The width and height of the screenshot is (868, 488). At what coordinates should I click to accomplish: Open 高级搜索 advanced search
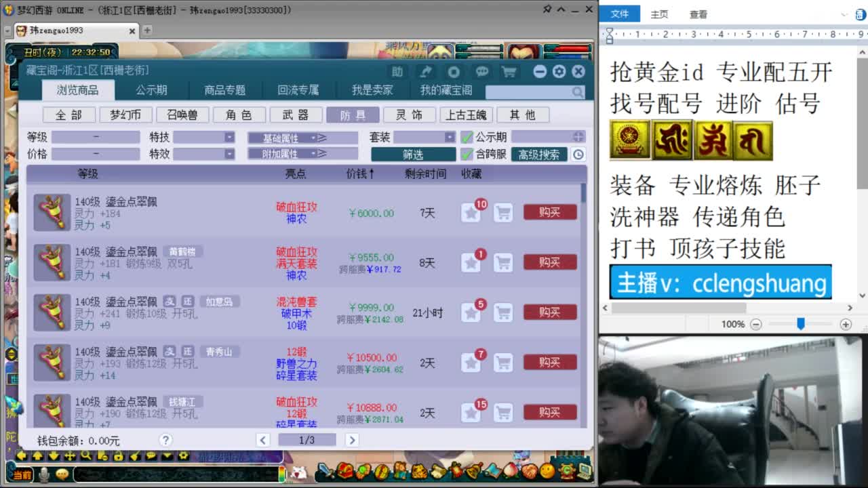(539, 155)
